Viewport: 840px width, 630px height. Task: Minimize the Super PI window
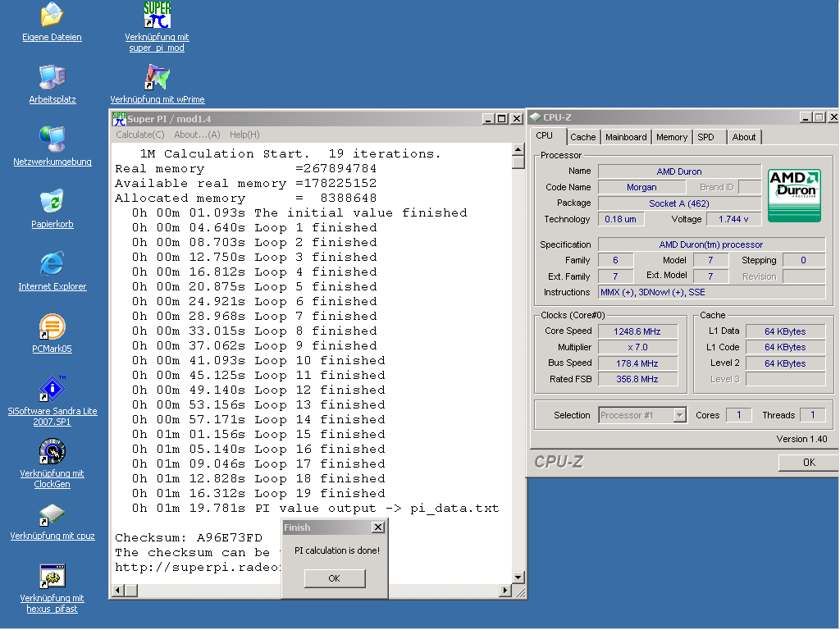(x=487, y=118)
